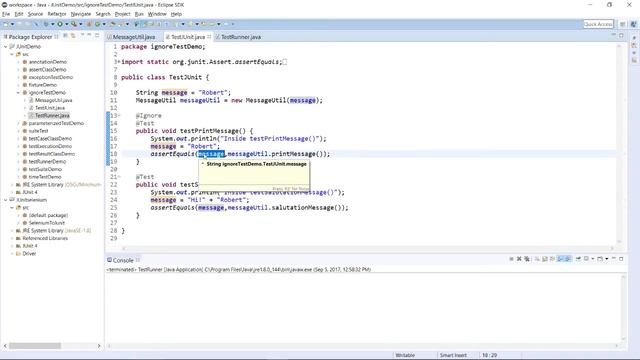Toggle Scroll Lock in Console toolbar
Image resolution: width=640 pixels, height=360 pixels.
pyautogui.click(x=545, y=259)
